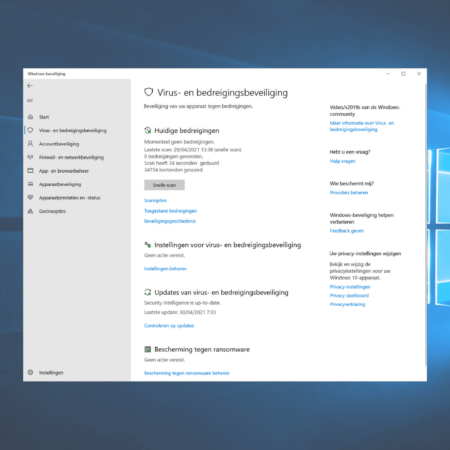Click the Start home icon
450x450 pixels.
point(30,117)
